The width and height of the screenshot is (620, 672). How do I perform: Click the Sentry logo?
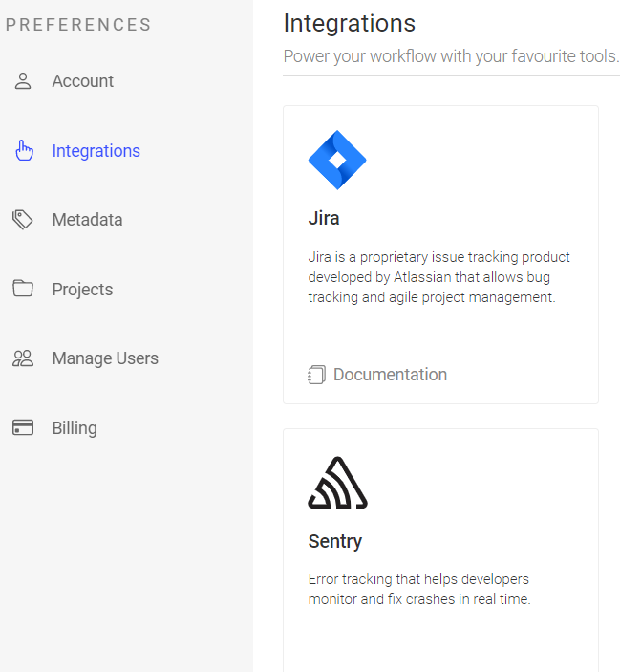point(337,483)
